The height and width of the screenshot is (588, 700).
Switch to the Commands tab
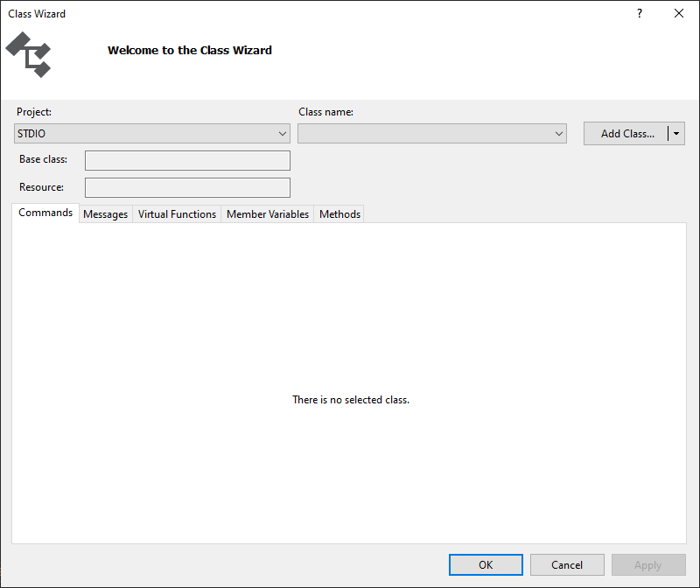[45, 213]
